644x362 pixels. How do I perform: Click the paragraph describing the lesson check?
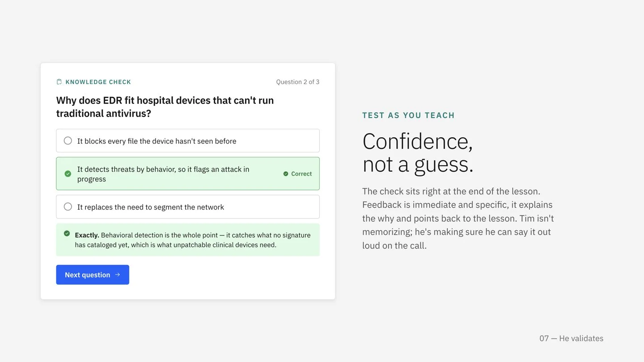(458, 219)
